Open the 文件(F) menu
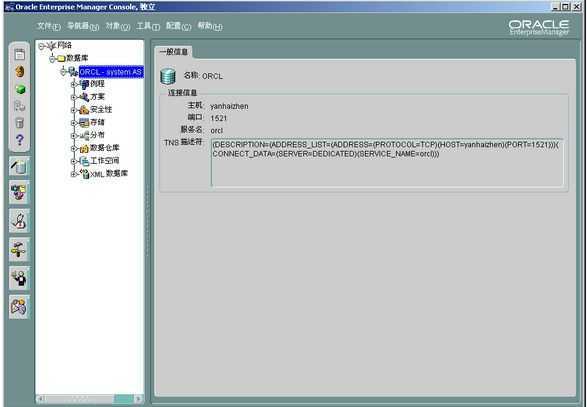The width and height of the screenshot is (587, 407). coord(49,26)
